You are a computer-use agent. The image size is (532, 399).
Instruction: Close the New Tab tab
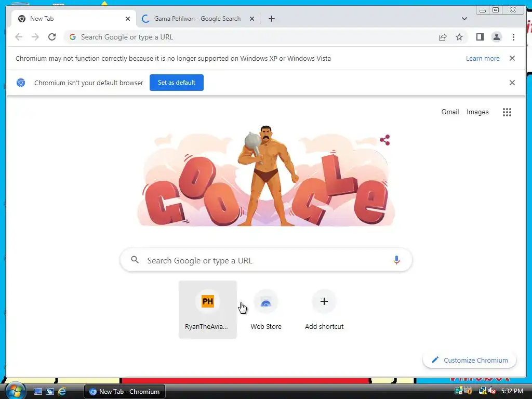pyautogui.click(x=128, y=19)
